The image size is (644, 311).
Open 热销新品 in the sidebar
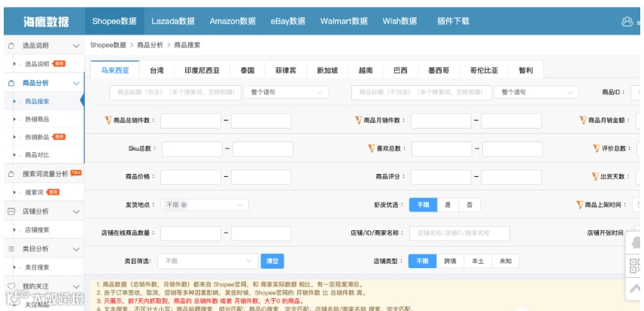[x=38, y=137]
